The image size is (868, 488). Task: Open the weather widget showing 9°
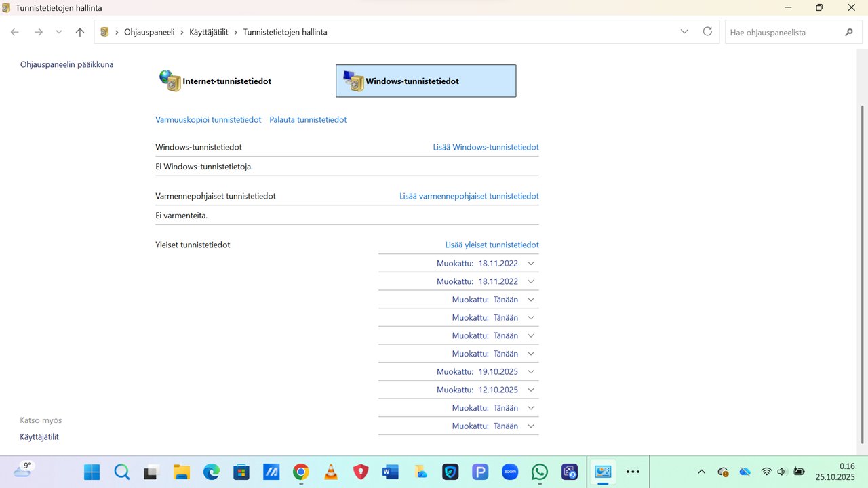[22, 470]
